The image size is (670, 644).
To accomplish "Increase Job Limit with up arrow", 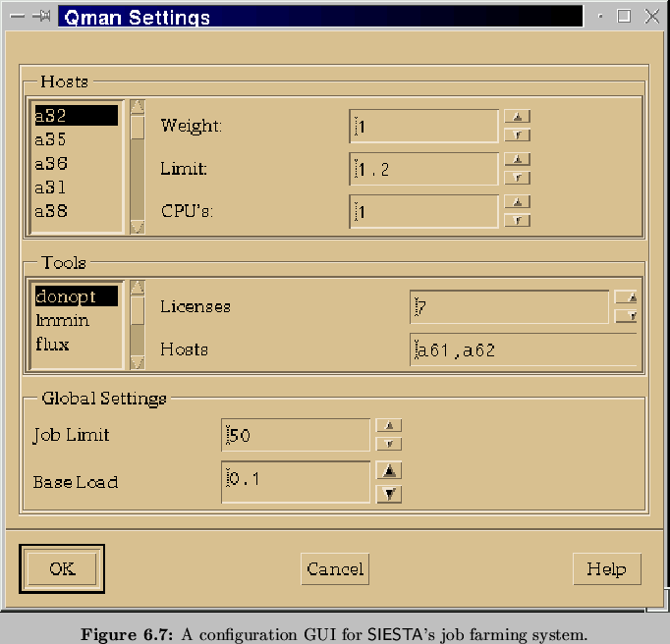I will coord(389,425).
